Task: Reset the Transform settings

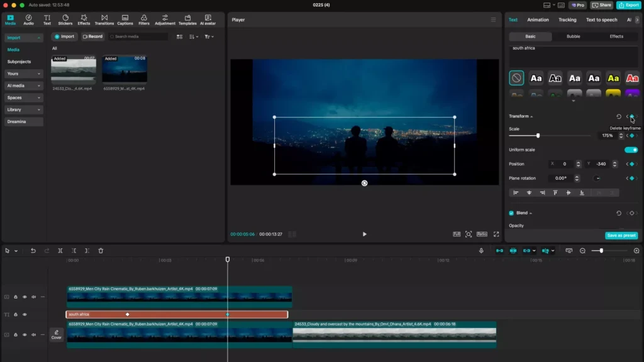Action: coord(618,116)
